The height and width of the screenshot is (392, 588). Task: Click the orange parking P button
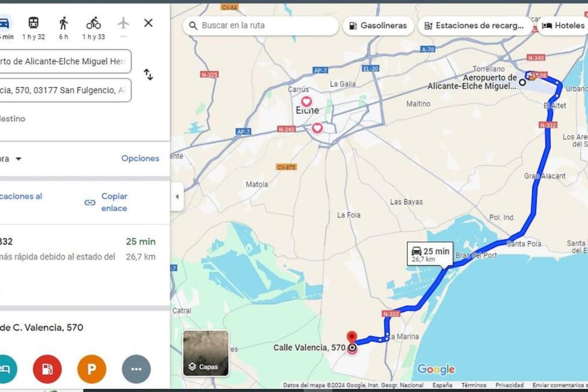[x=92, y=369]
